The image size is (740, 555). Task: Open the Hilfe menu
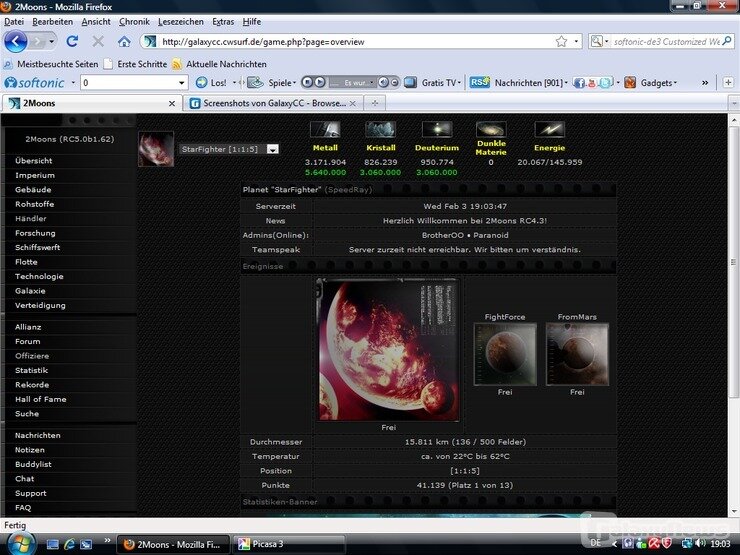(x=252, y=22)
